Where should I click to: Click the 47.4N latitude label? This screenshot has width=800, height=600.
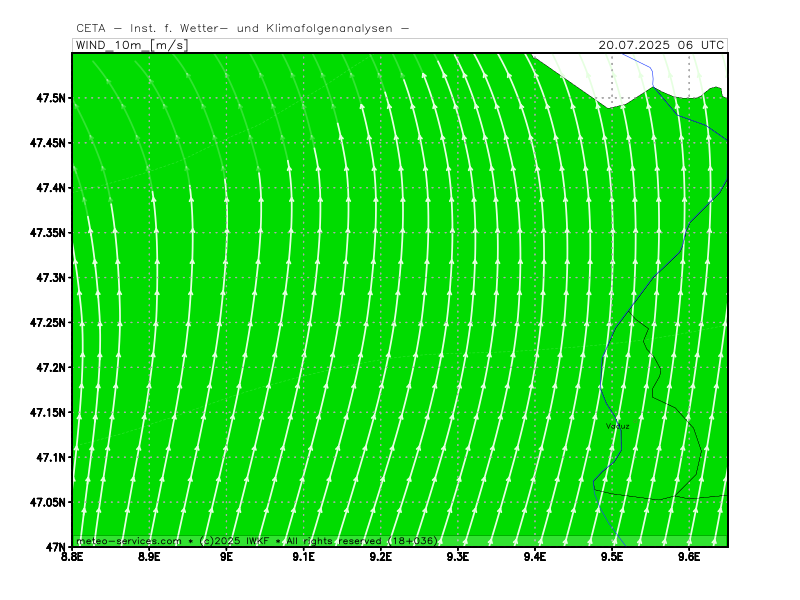[51, 188]
